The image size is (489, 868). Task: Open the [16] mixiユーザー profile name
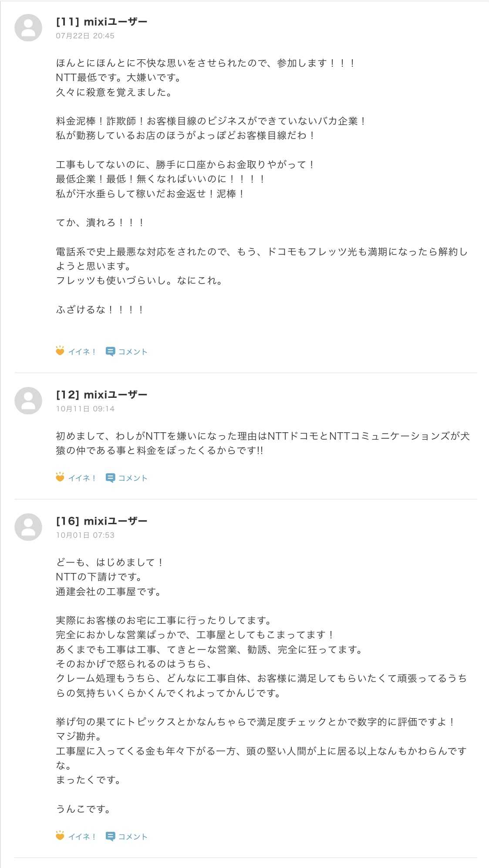pyautogui.click(x=101, y=521)
